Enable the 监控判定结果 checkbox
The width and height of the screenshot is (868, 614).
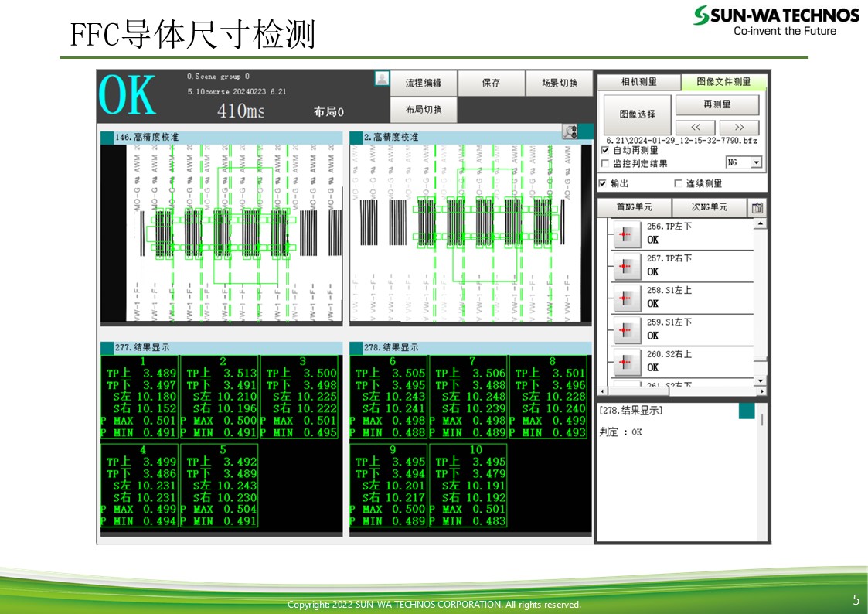605,164
